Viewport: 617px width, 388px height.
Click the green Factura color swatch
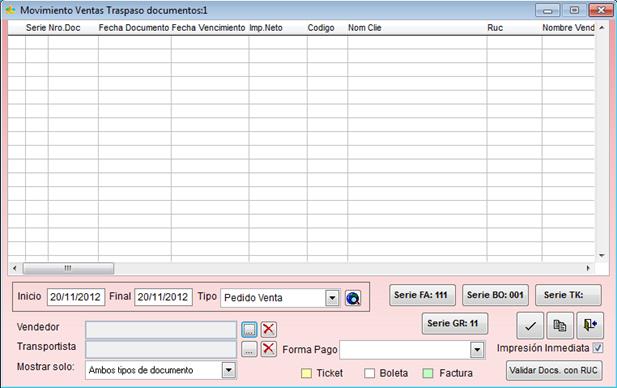click(428, 373)
